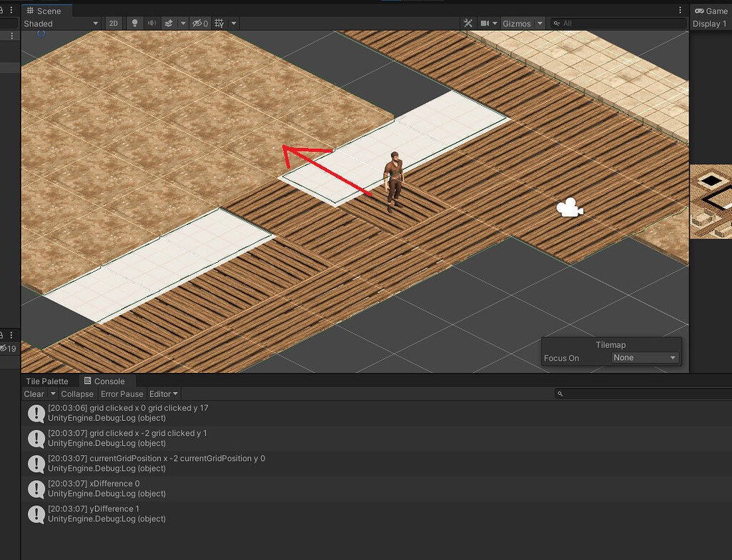Select the scene lighting bulb icon
732x560 pixels.
(134, 23)
